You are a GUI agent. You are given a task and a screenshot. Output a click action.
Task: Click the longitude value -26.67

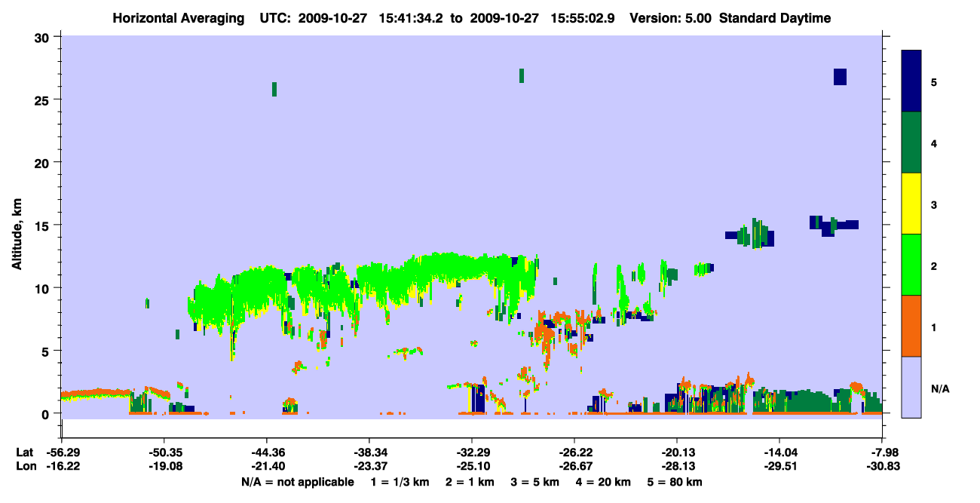pos(574,467)
